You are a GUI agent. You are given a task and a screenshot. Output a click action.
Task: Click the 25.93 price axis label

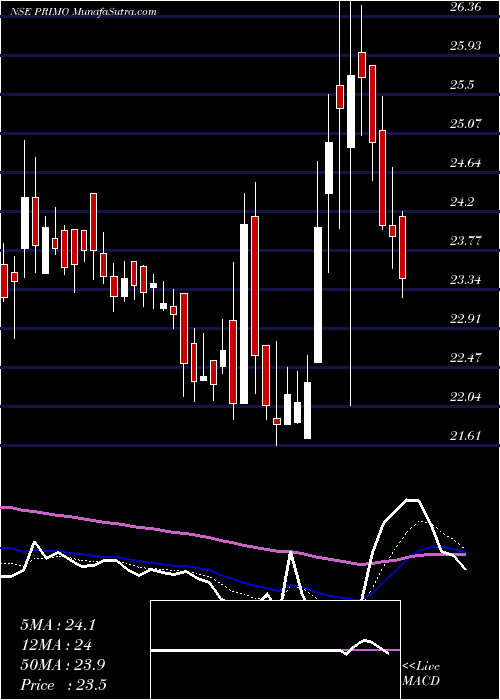[466, 46]
